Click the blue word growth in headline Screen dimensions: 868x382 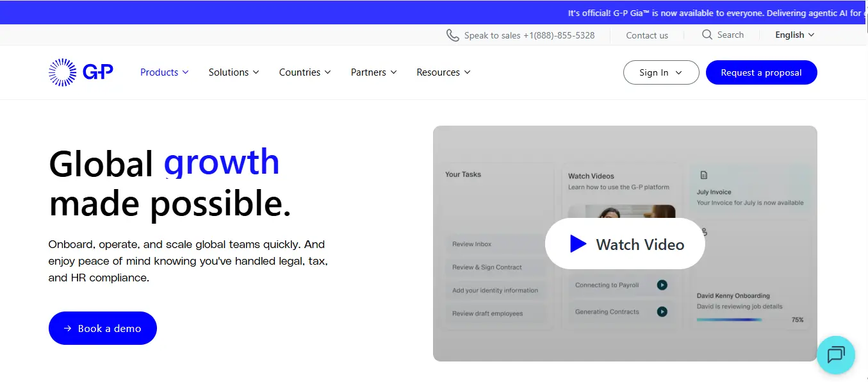(x=222, y=162)
